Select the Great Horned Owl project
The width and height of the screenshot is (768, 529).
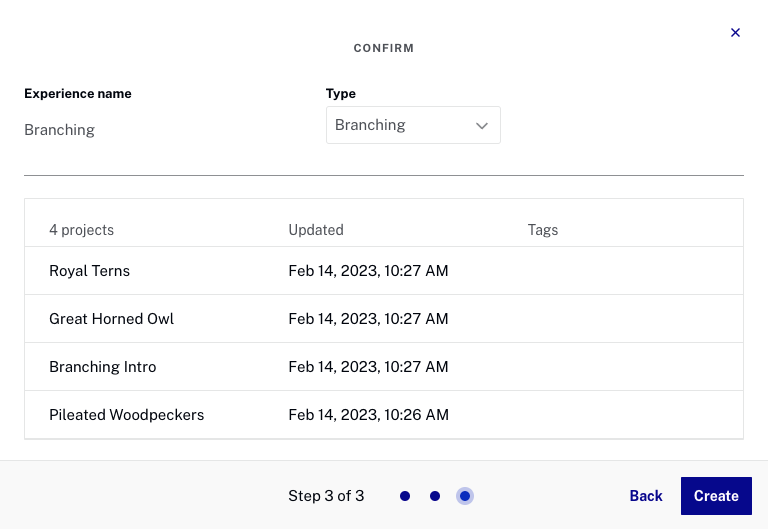pyautogui.click(x=111, y=319)
